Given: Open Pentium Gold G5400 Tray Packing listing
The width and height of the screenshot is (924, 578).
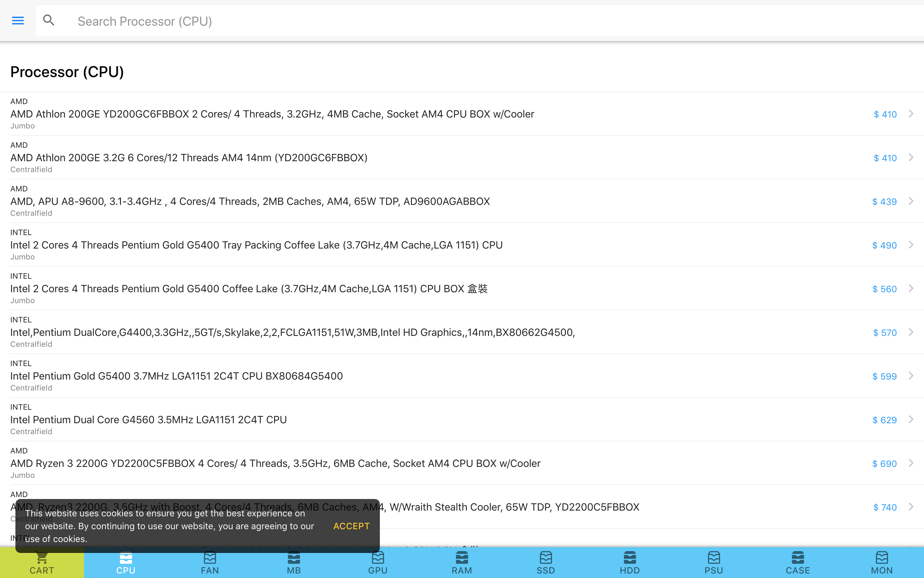Looking at the screenshot, I should point(462,245).
